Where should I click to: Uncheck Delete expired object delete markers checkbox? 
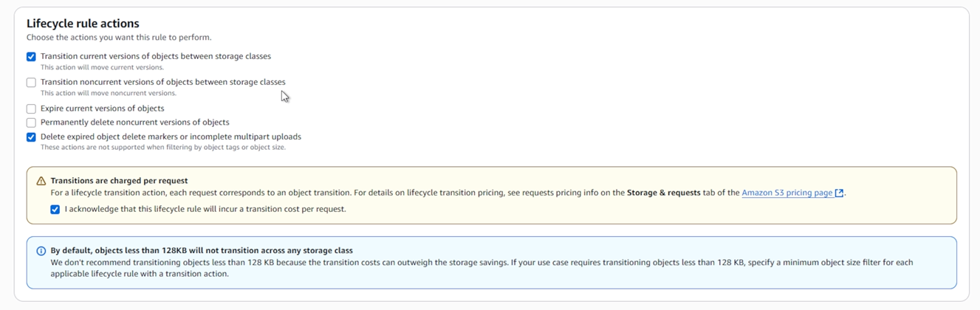tap(31, 137)
